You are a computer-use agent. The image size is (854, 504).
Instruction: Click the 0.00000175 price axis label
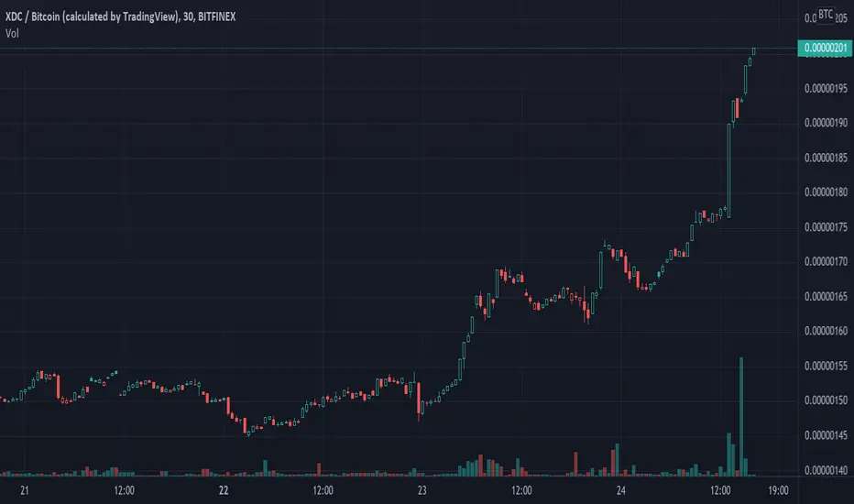826,227
